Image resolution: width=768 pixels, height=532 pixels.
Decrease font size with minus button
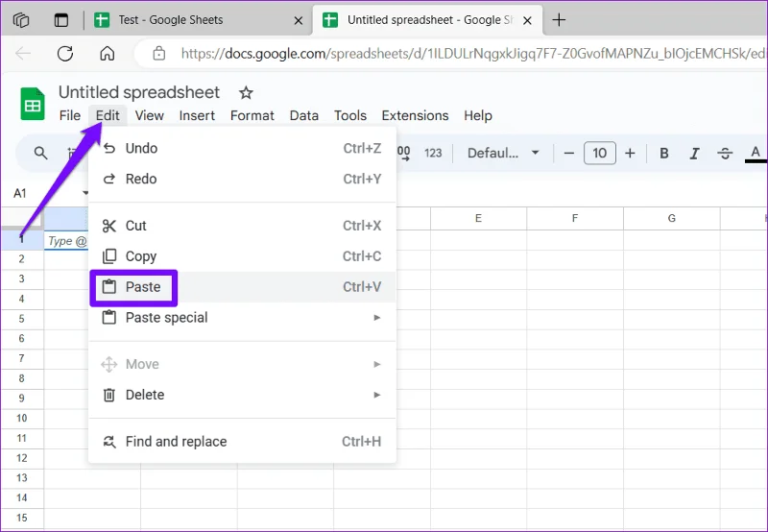pos(568,154)
